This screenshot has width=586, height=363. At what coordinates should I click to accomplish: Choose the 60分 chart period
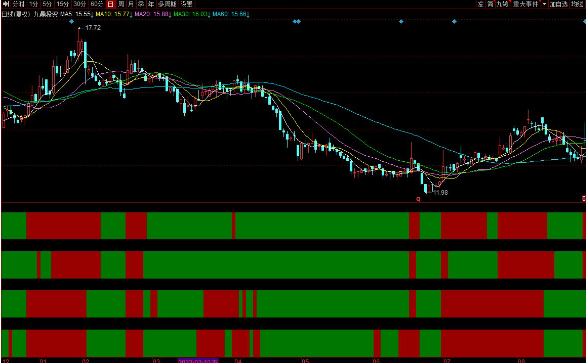click(97, 4)
